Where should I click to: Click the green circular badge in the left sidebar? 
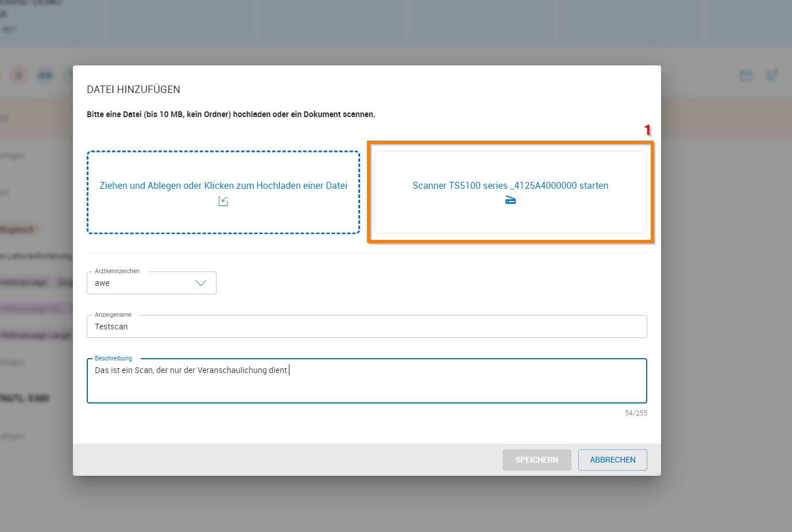69,75
